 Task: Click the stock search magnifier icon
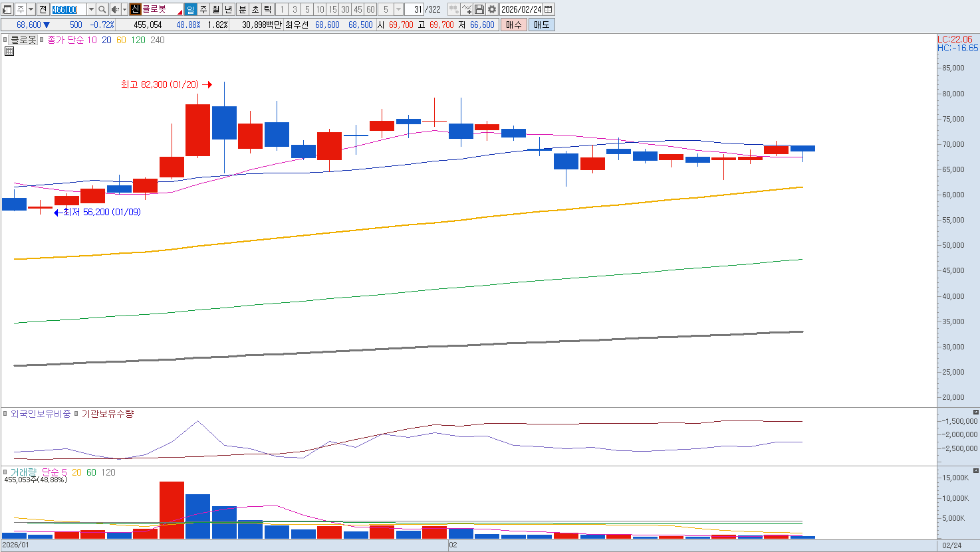pyautogui.click(x=102, y=9)
